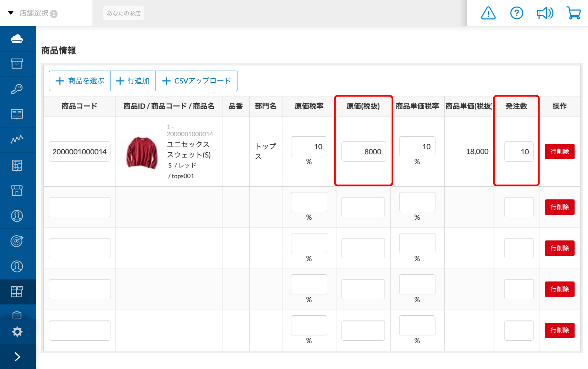Click the 品番 column header
Viewport: 588px width, 369px height.
pyautogui.click(x=235, y=106)
